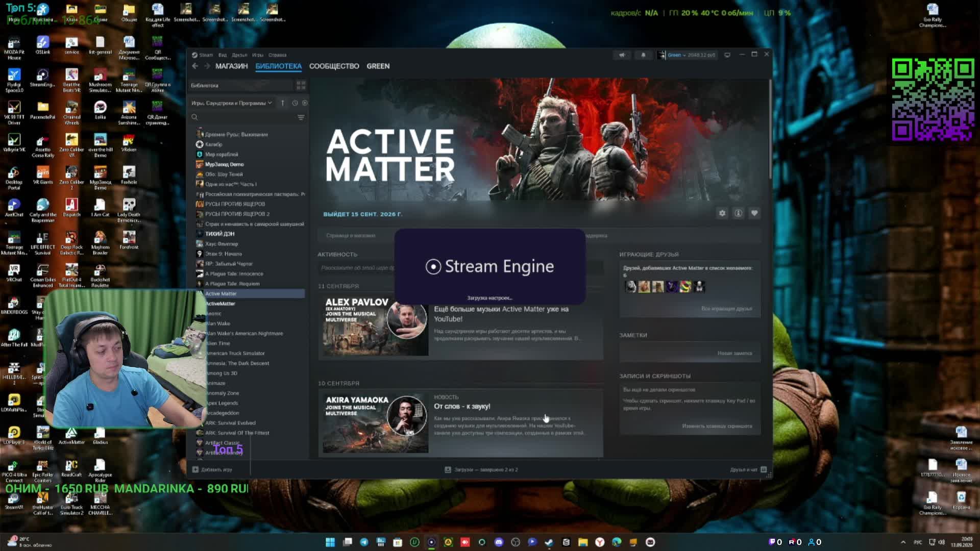980x551 pixels.
Task: Open the Steam notifications bell
Action: pos(643,55)
